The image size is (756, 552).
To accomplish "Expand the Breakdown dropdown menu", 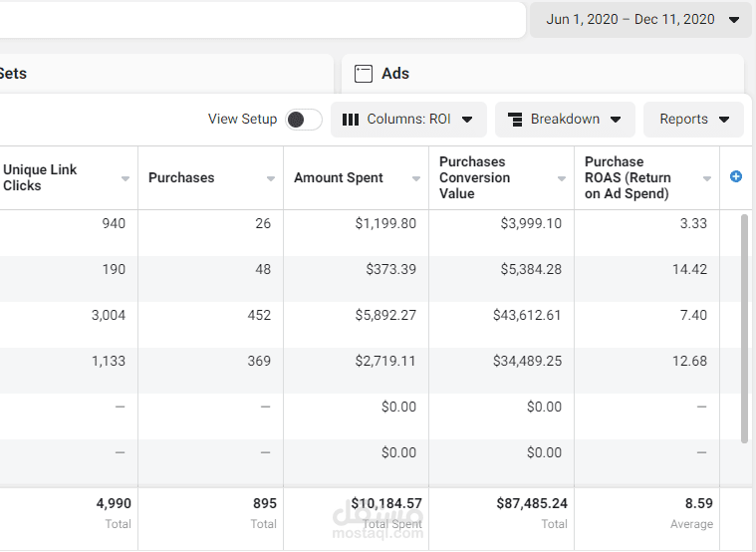I will [565, 120].
